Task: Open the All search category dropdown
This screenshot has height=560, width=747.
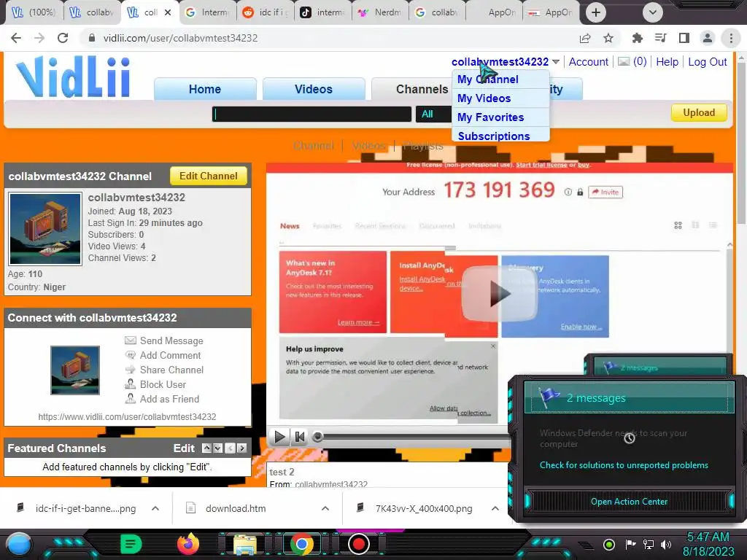Action: (433, 114)
